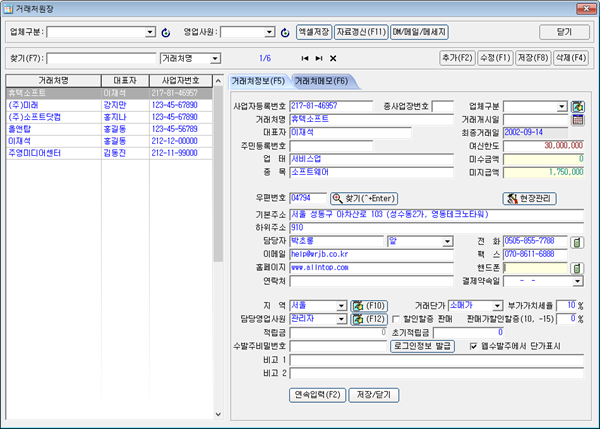The image size is (600, 429).
Task: Click the phone icon next to 핸드폰
Action: 577,268
